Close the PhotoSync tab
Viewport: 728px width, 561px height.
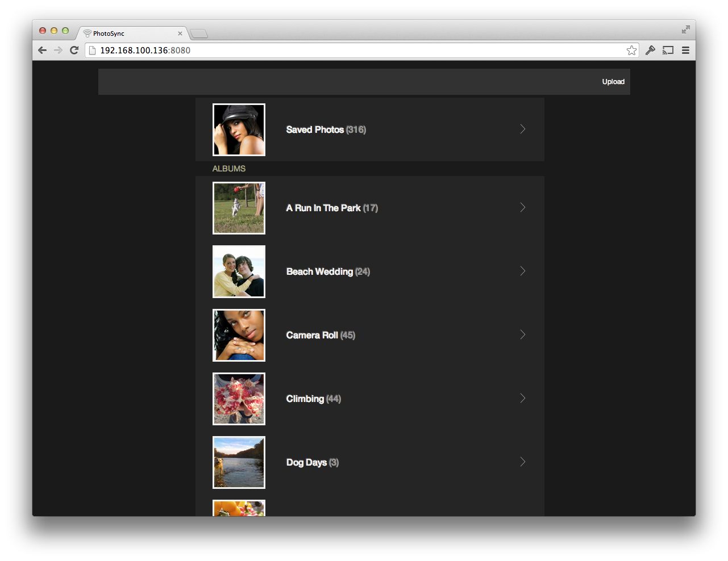[180, 34]
